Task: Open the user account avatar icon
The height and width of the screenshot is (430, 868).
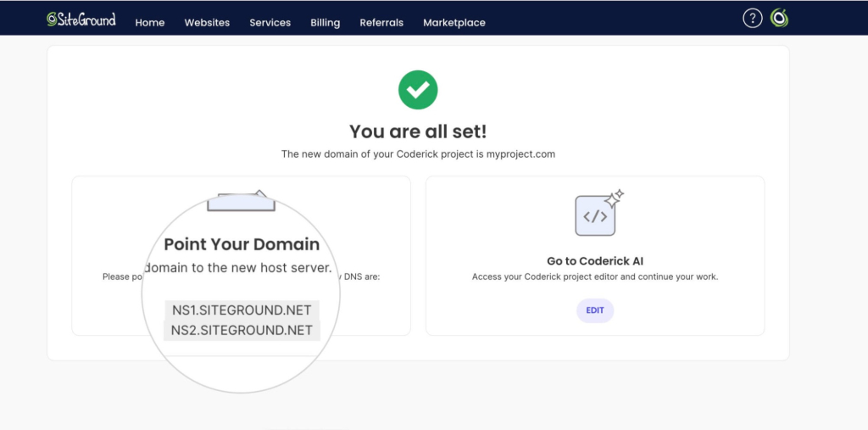Action: coord(779,19)
